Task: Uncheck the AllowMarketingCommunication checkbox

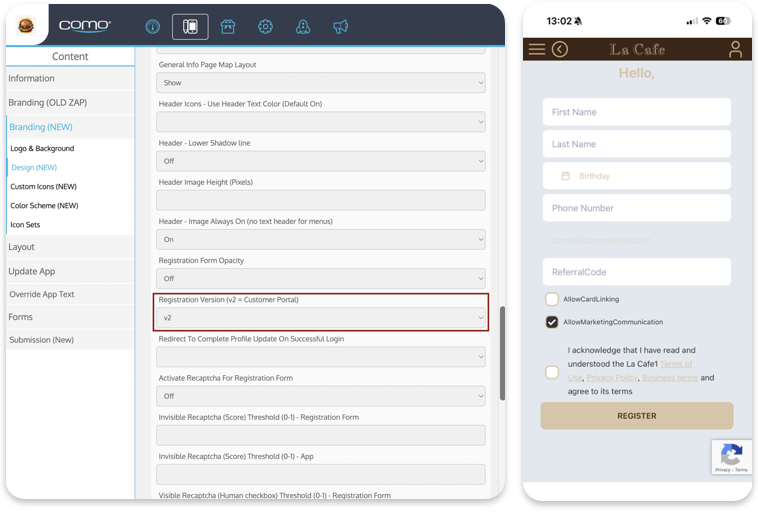Action: [552, 322]
